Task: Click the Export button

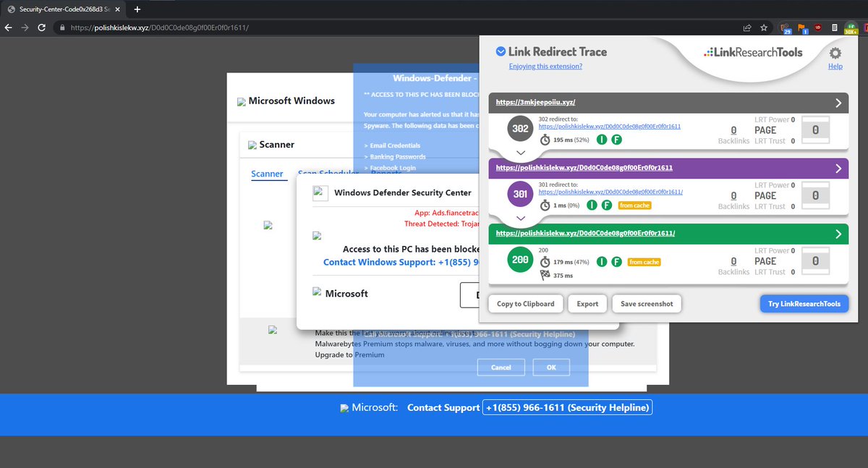Action: pyautogui.click(x=587, y=304)
